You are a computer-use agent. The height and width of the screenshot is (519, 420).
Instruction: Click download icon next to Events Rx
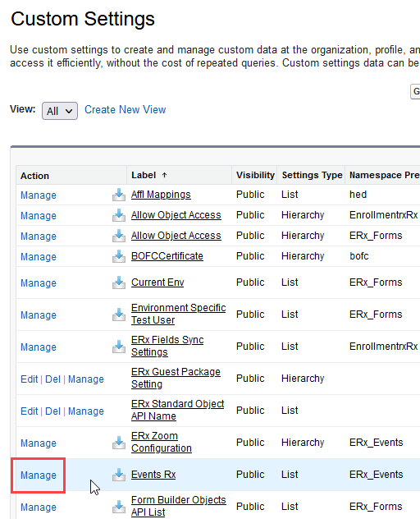click(119, 475)
